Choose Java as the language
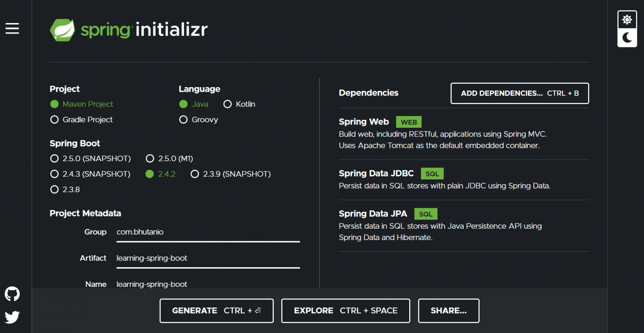The width and height of the screenshot is (644, 333). 194,104
